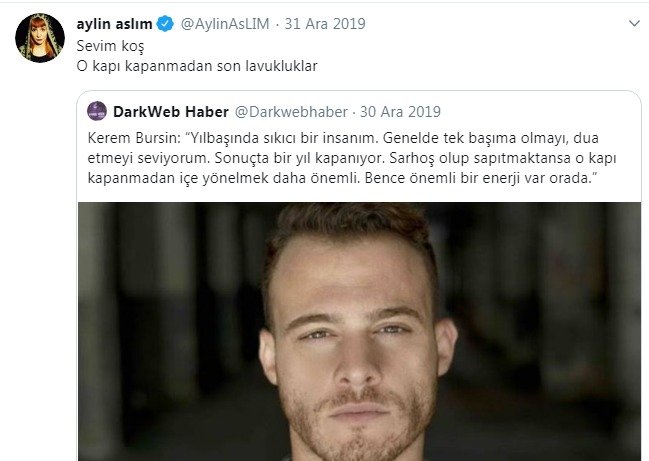The width and height of the screenshot is (649, 461).
Task: Open the 30 Ara 2019 timestamp
Action: pyautogui.click(x=400, y=112)
